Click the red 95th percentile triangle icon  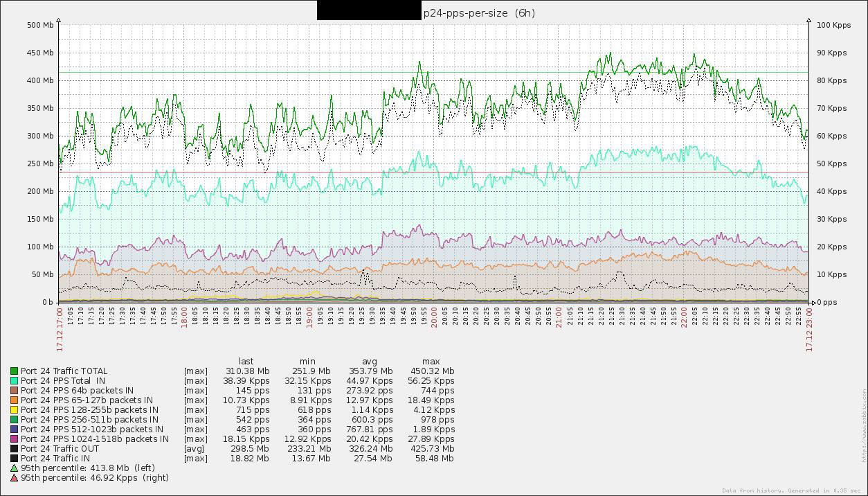14,478
